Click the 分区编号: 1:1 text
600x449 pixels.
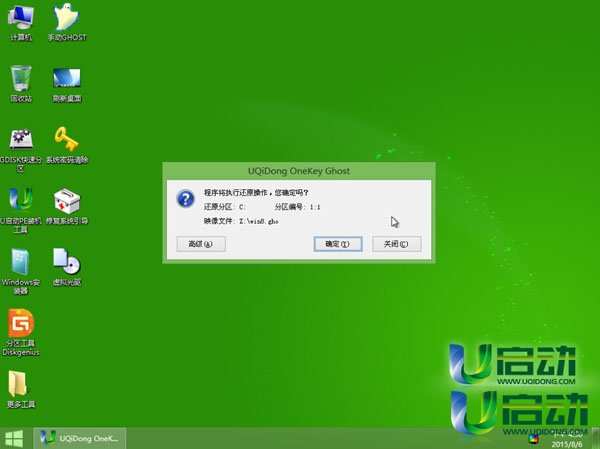point(297,207)
